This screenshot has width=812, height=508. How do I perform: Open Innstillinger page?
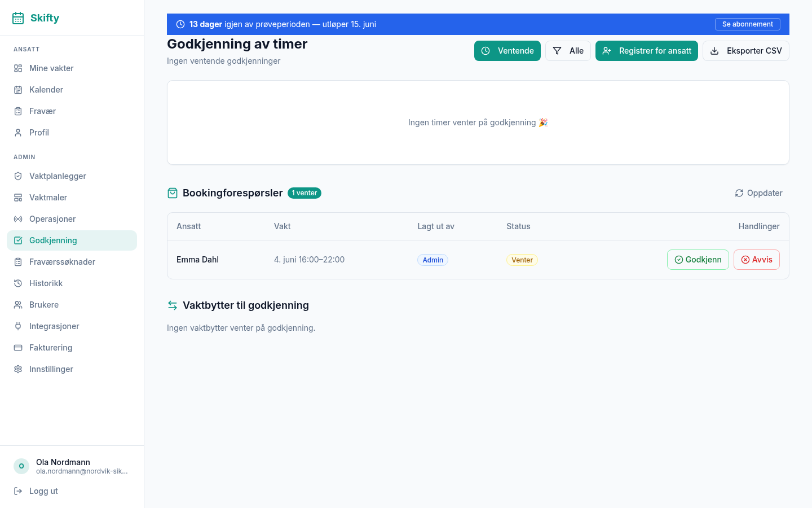pyautogui.click(x=72, y=369)
